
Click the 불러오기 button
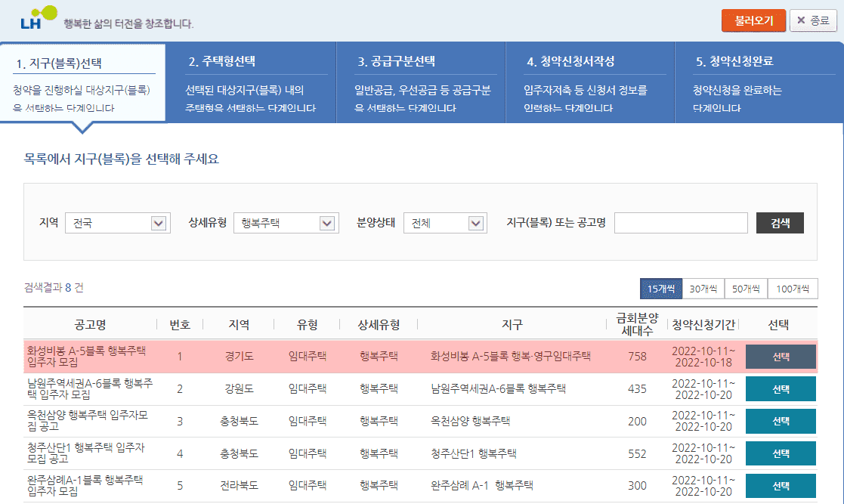pyautogui.click(x=753, y=20)
